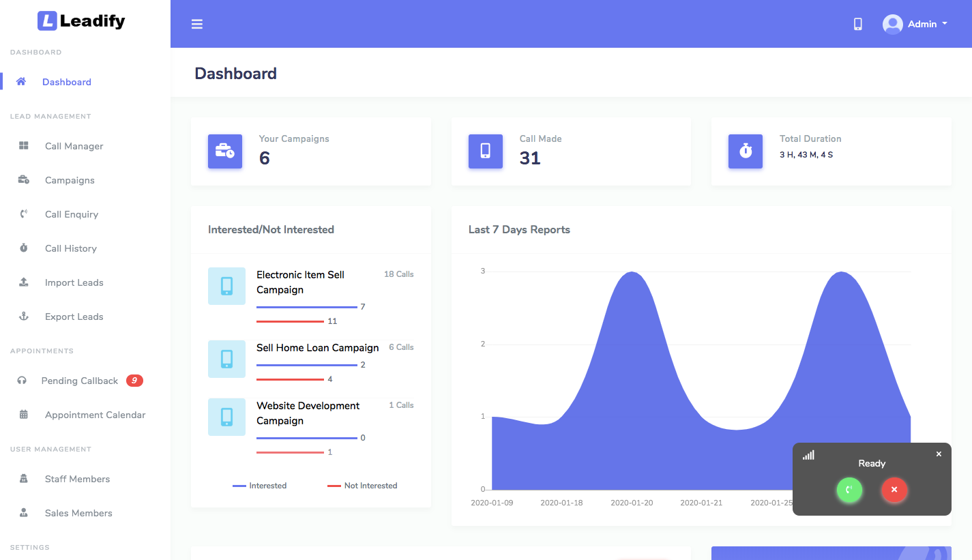This screenshot has width=972, height=560.
Task: Open Export Leads page
Action: (x=74, y=316)
